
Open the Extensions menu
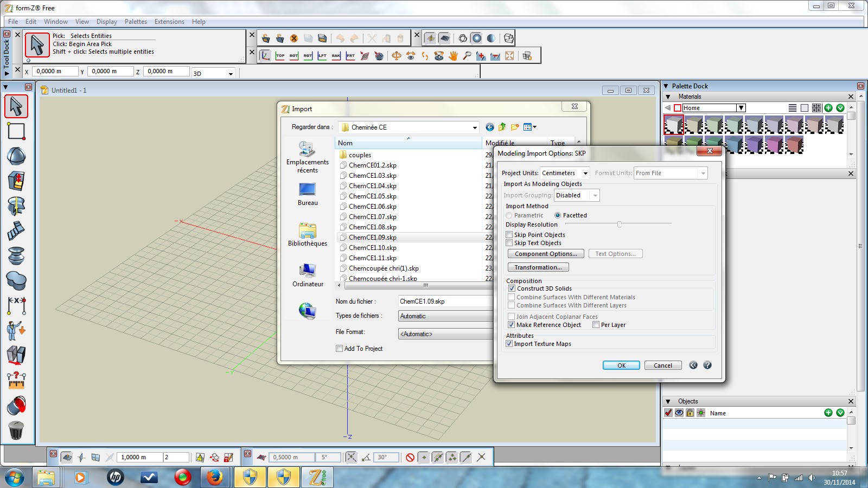(x=169, y=22)
